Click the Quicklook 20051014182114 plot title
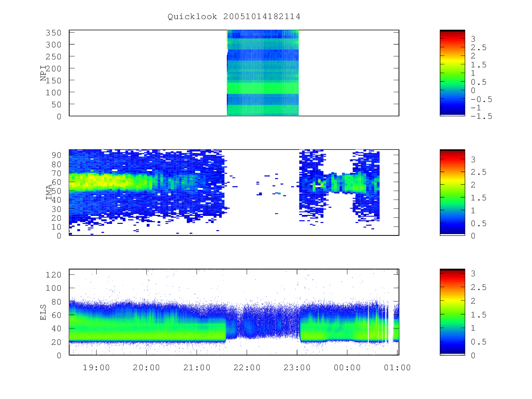The width and height of the screenshot is (532, 399). (x=234, y=16)
